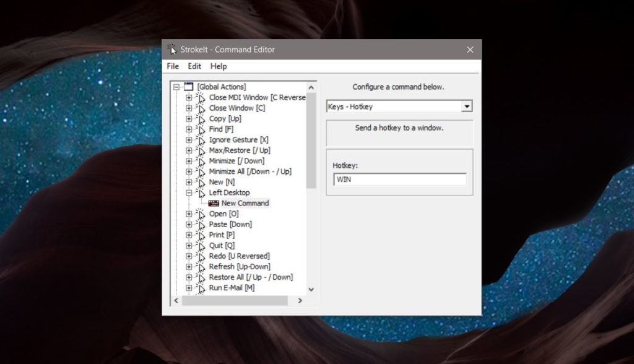This screenshot has height=364, width=634.
Task: Click the gesture icon next to Refresh [Up-Down]
Action: [x=202, y=266]
